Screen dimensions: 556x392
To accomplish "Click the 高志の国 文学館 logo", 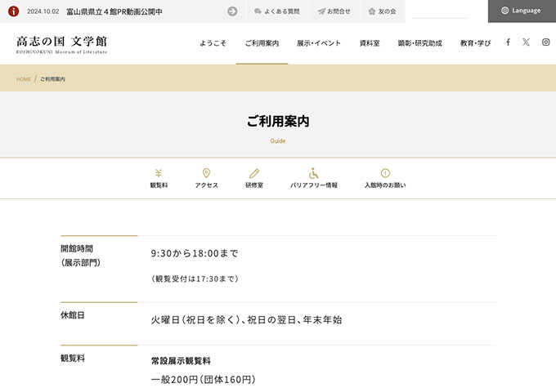I will [x=61, y=44].
